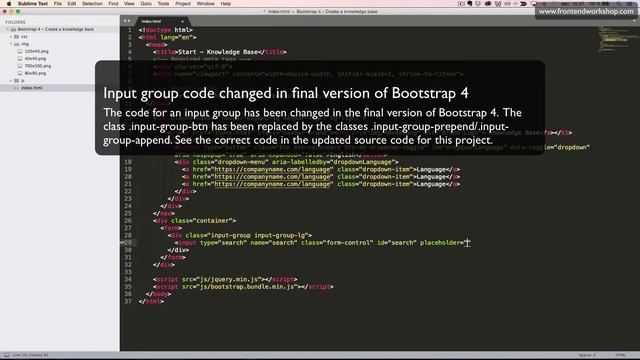Click the html lang="en" line
The image size is (640, 360).
[167, 38]
